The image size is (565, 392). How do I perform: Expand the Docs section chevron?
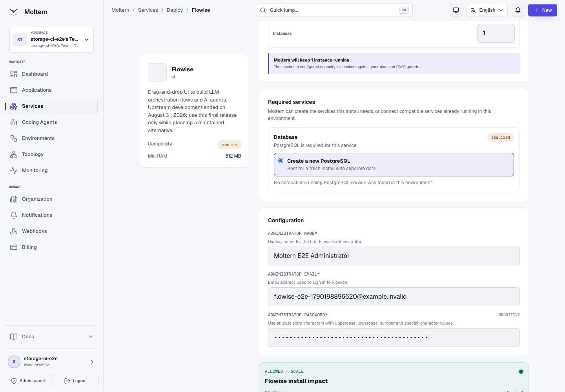click(x=91, y=337)
